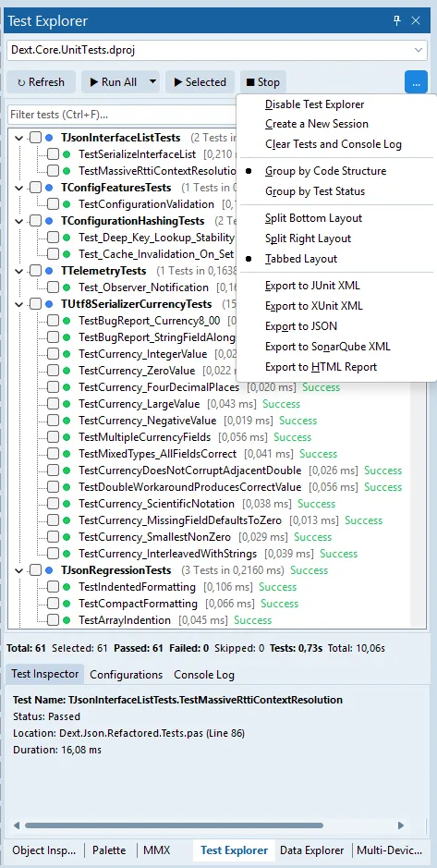This screenshot has width=437, height=868.
Task: Select Split Bottom Layout
Action: click(x=313, y=218)
